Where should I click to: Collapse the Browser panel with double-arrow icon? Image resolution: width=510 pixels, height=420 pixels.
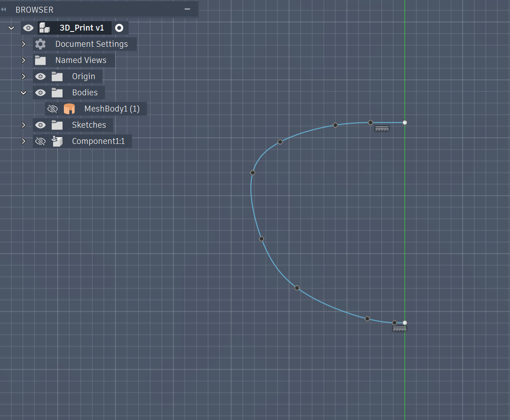tap(4, 9)
